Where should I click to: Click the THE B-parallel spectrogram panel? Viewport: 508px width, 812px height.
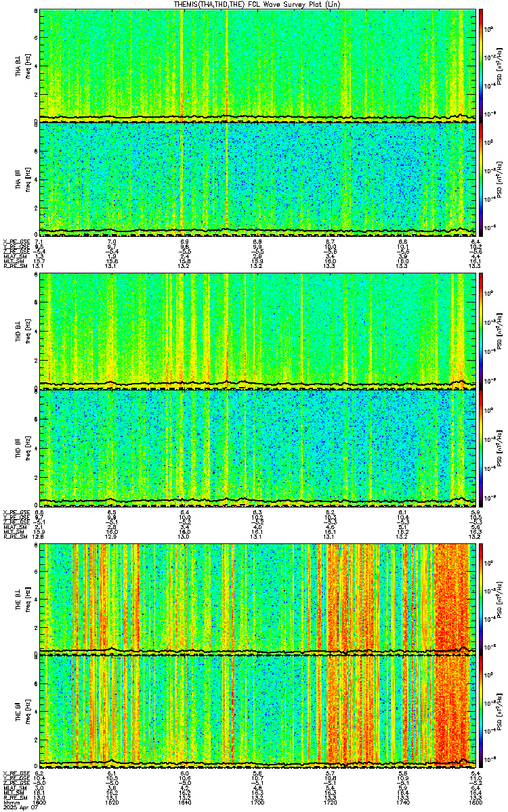[258, 711]
